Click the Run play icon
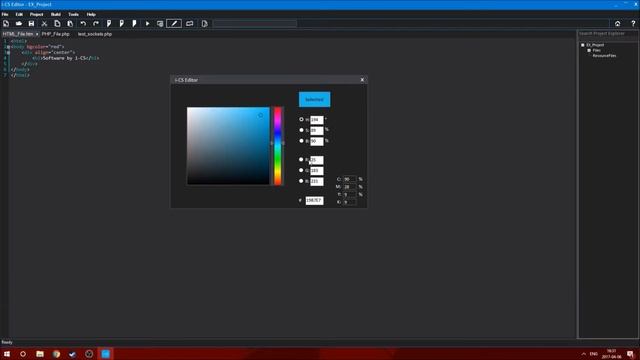The height and width of the screenshot is (360, 640). 147,24
